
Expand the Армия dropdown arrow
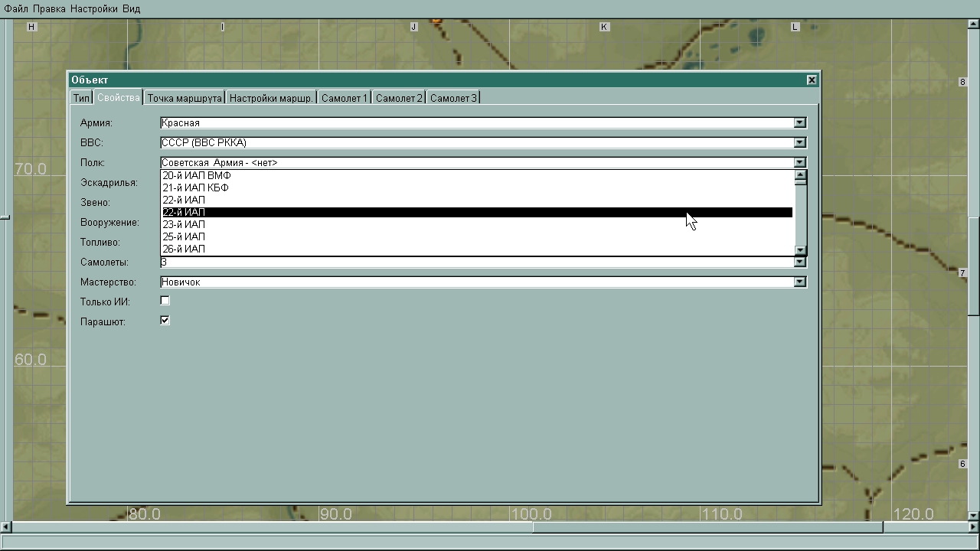pos(800,122)
